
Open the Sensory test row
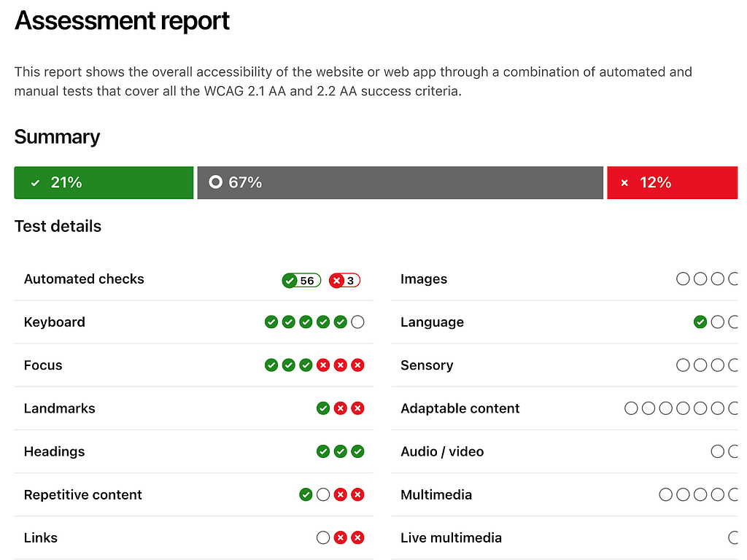coord(565,365)
